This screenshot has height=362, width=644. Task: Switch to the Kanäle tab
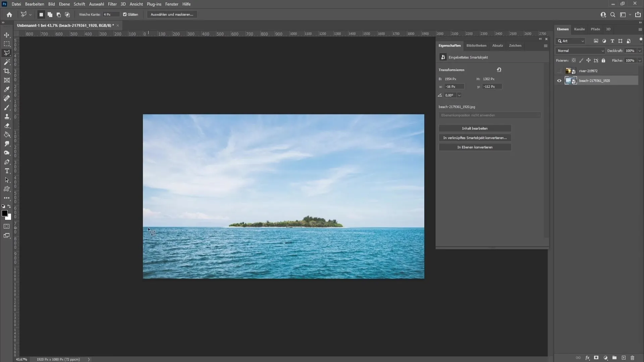[x=579, y=29]
